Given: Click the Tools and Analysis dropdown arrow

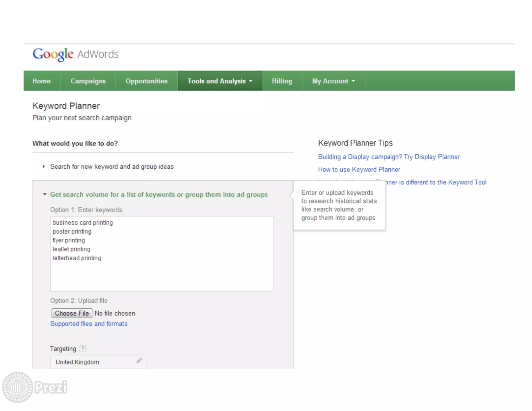Looking at the screenshot, I should tap(251, 81).
